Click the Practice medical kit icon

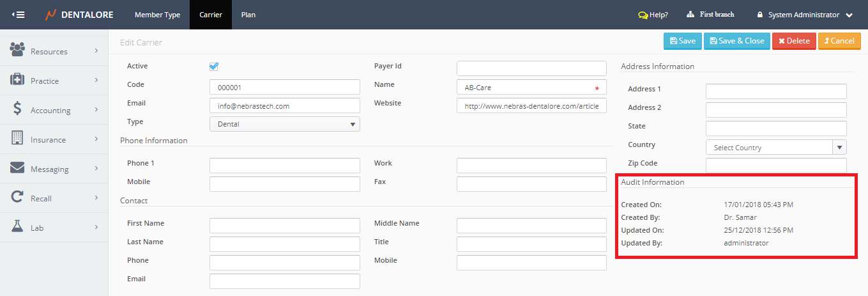17,79
